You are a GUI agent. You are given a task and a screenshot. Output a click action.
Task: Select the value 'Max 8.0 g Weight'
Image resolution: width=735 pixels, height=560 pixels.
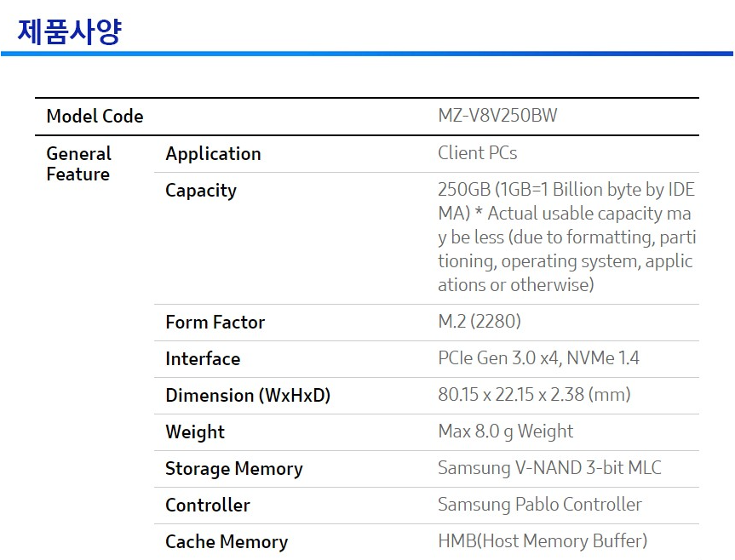(x=505, y=431)
